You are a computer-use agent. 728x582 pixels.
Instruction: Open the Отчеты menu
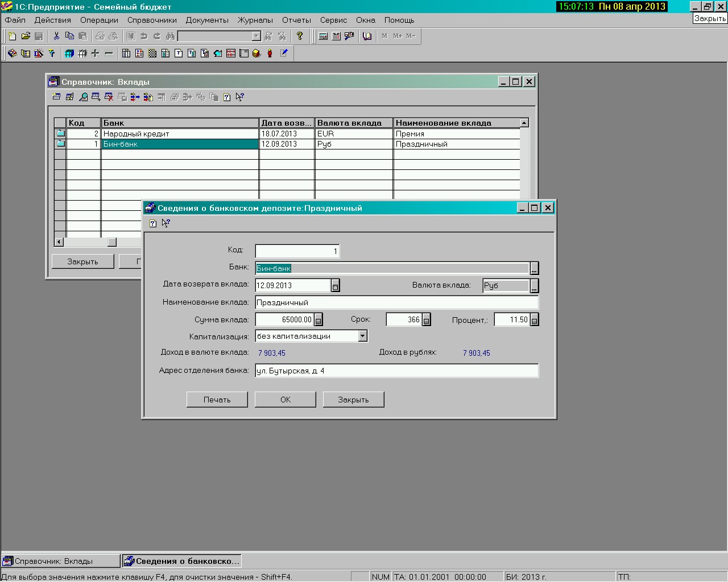pyautogui.click(x=296, y=20)
